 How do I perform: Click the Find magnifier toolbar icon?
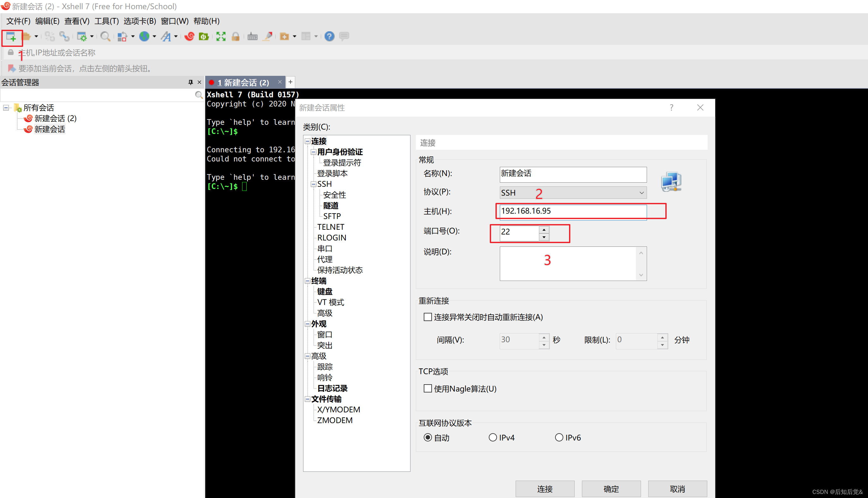105,37
